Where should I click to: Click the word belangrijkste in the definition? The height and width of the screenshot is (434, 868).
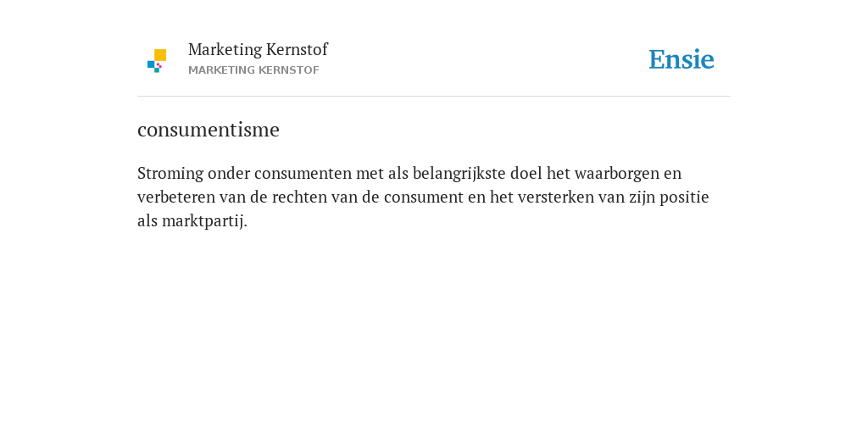coord(459,174)
